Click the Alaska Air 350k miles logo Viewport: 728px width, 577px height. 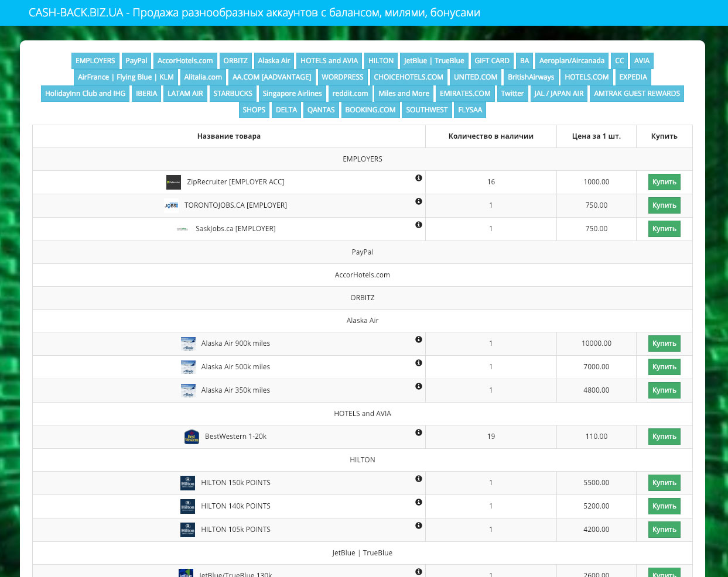188,390
